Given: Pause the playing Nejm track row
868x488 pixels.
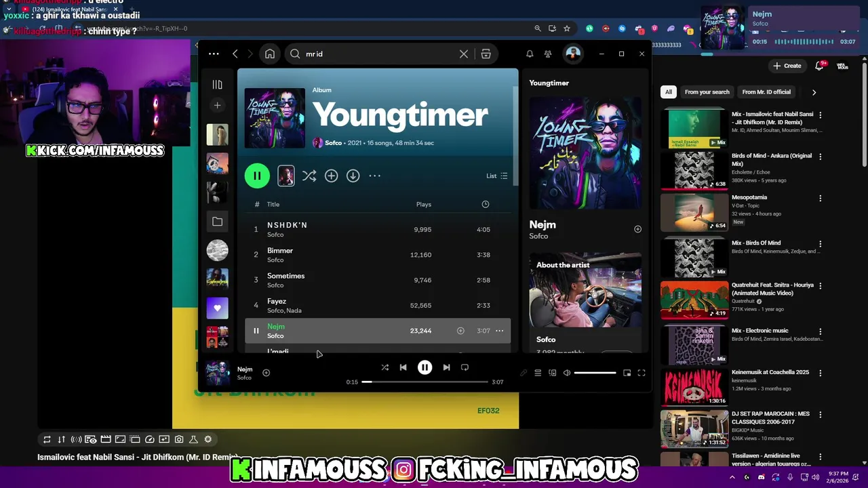Looking at the screenshot, I should (x=256, y=331).
